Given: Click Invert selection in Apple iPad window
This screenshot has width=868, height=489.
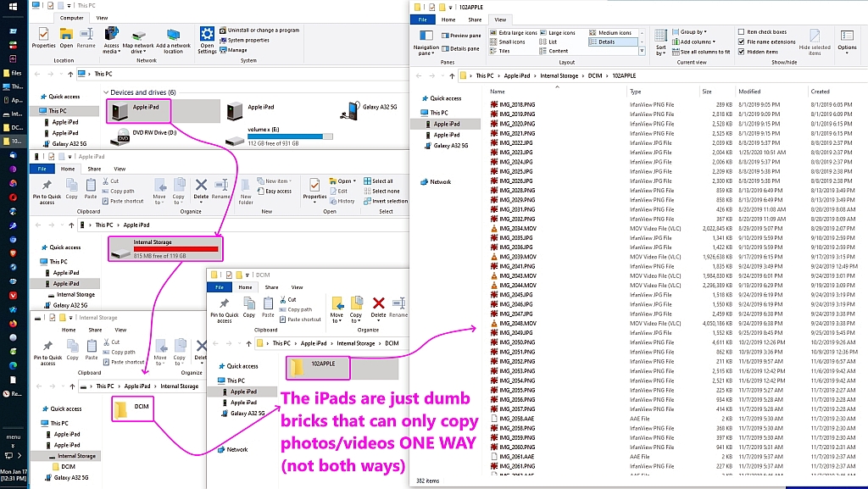Looking at the screenshot, I should tap(386, 202).
